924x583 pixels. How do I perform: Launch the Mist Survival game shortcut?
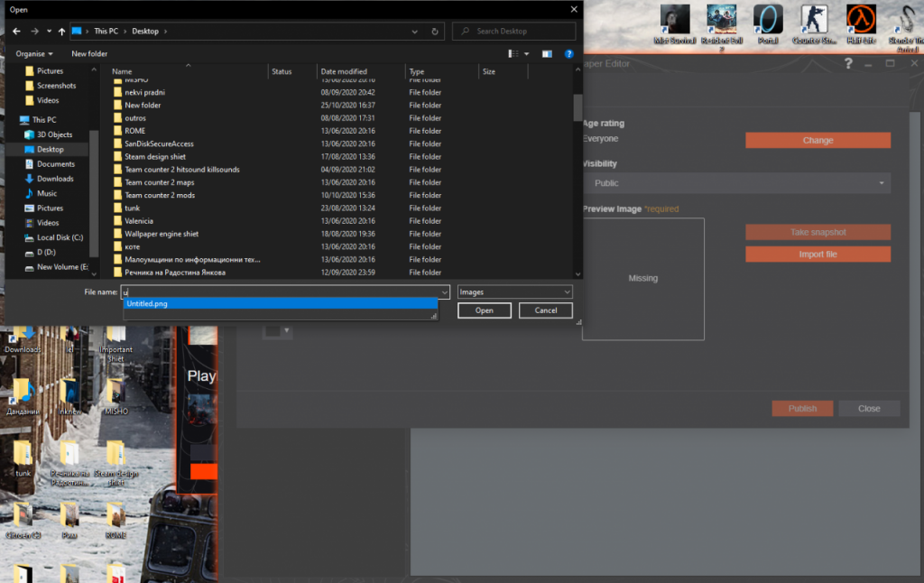coord(674,20)
